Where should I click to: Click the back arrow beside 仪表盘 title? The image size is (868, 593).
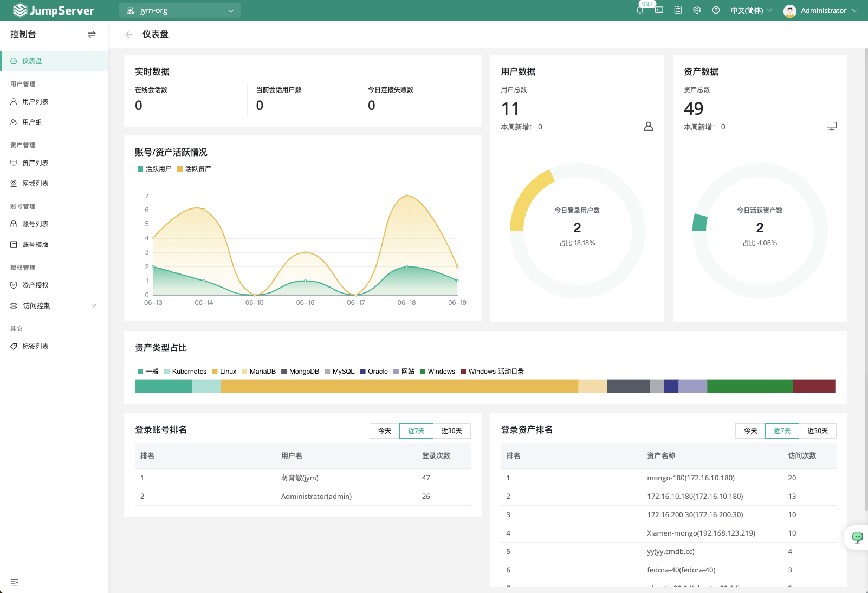coord(128,34)
